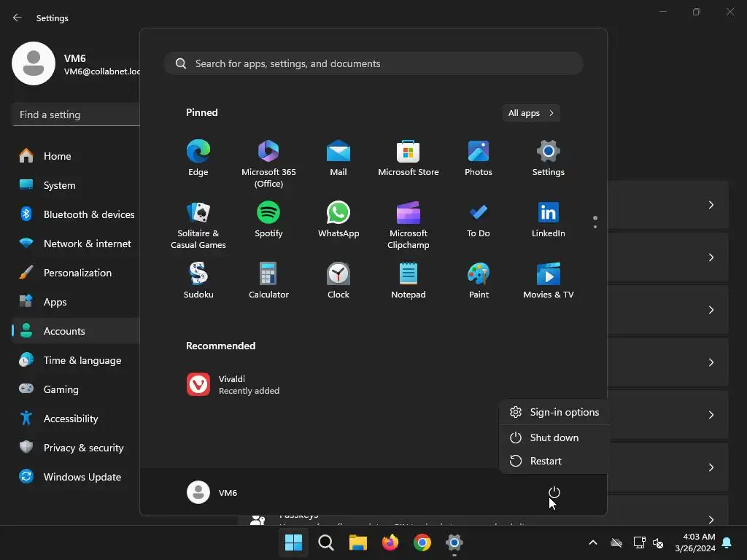Launch the WhatsApp app

338,219
